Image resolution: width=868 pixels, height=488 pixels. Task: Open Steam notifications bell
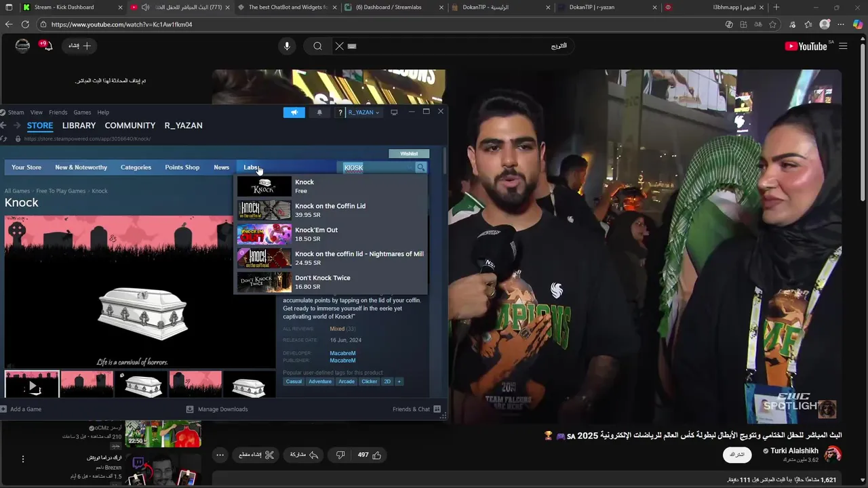pos(319,113)
